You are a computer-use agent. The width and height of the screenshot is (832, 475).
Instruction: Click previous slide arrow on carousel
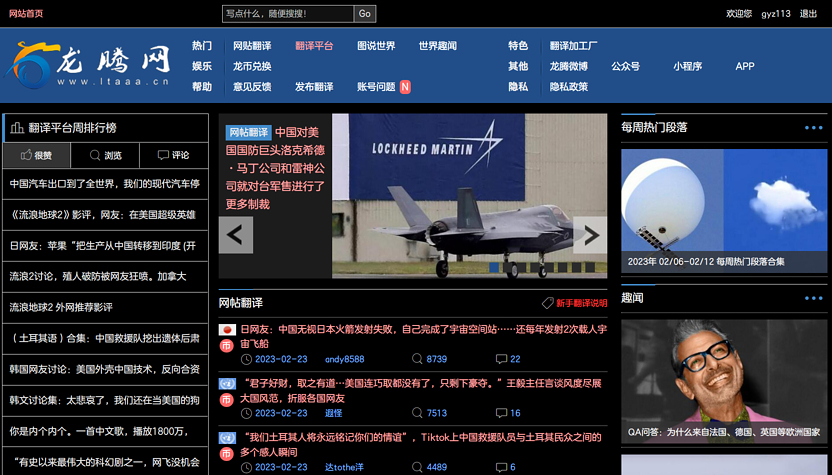coord(236,235)
